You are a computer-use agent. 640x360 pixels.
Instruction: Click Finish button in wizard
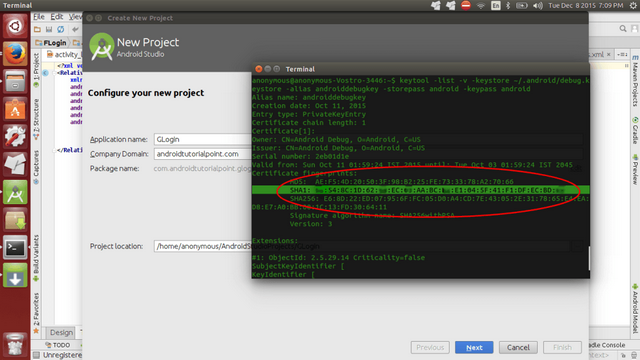pos(562,347)
